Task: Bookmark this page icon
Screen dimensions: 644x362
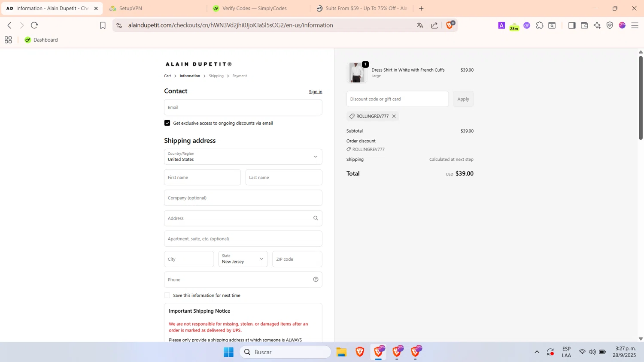Action: tap(103, 25)
